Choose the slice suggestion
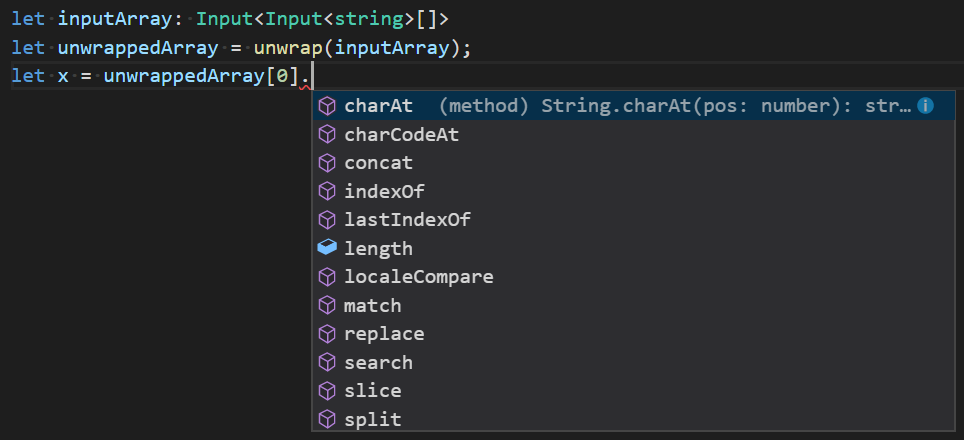This screenshot has width=964, height=440. click(x=633, y=391)
